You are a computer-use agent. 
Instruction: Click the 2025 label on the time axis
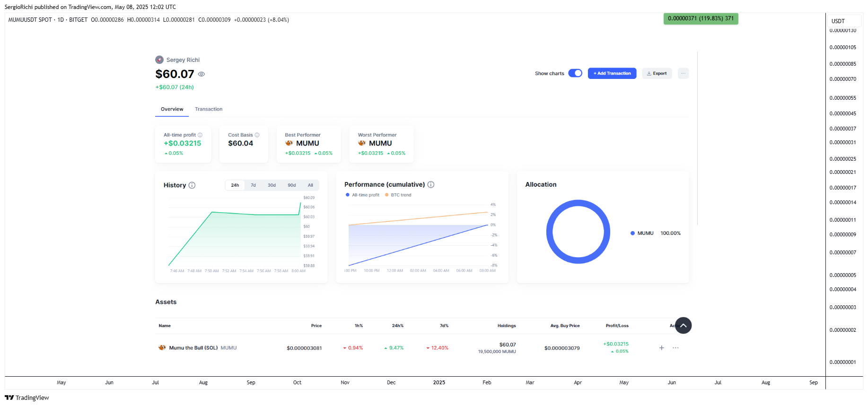coord(439,382)
